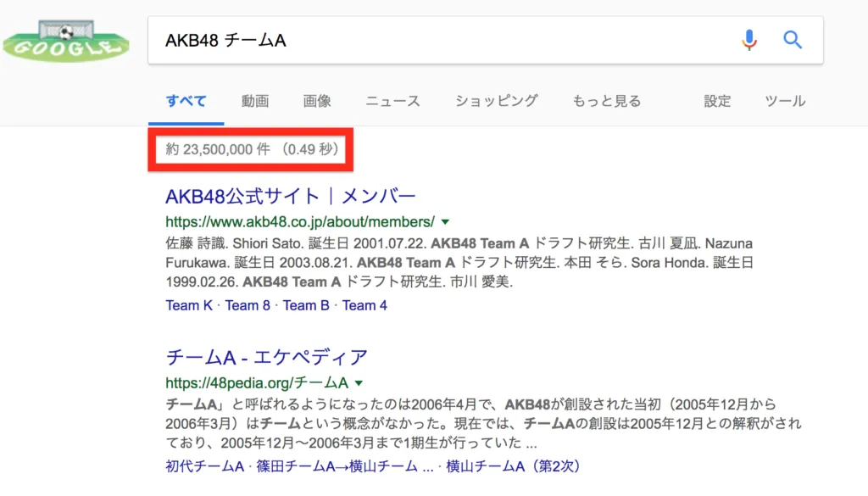Select the すべて tab

tap(186, 101)
